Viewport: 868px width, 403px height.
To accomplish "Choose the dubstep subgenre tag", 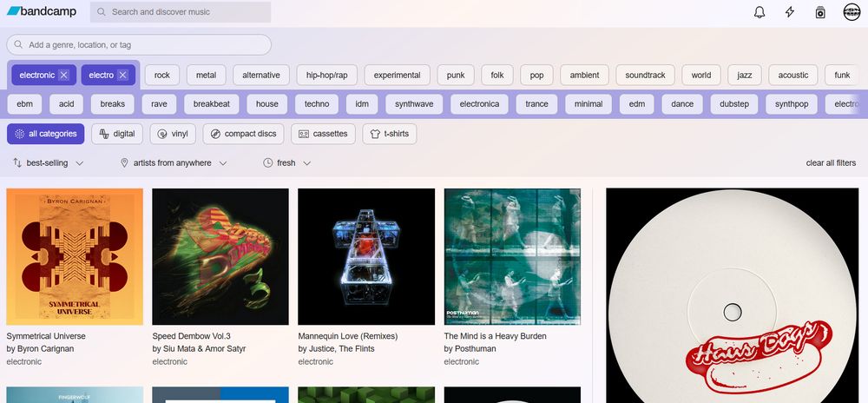I will 734,104.
